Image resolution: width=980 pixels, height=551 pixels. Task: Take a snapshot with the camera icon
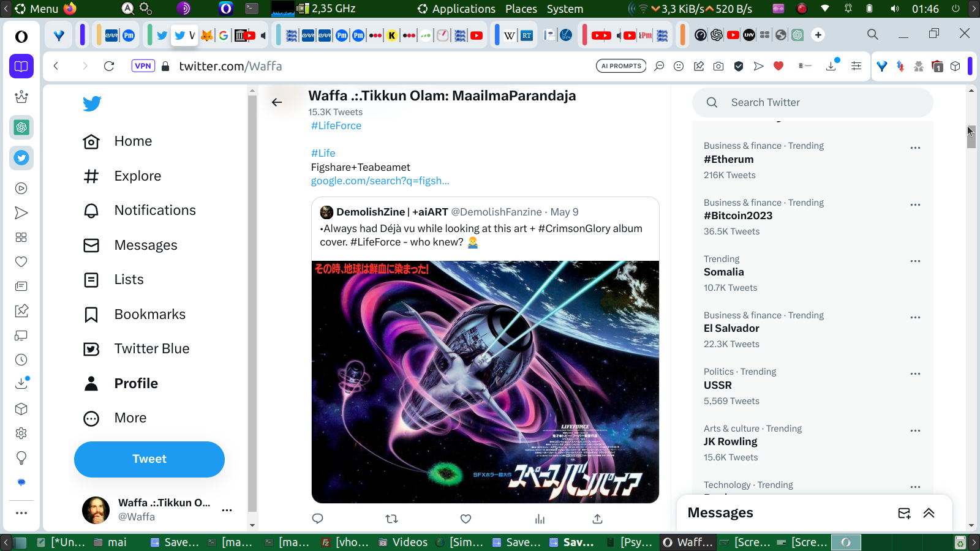pos(718,66)
